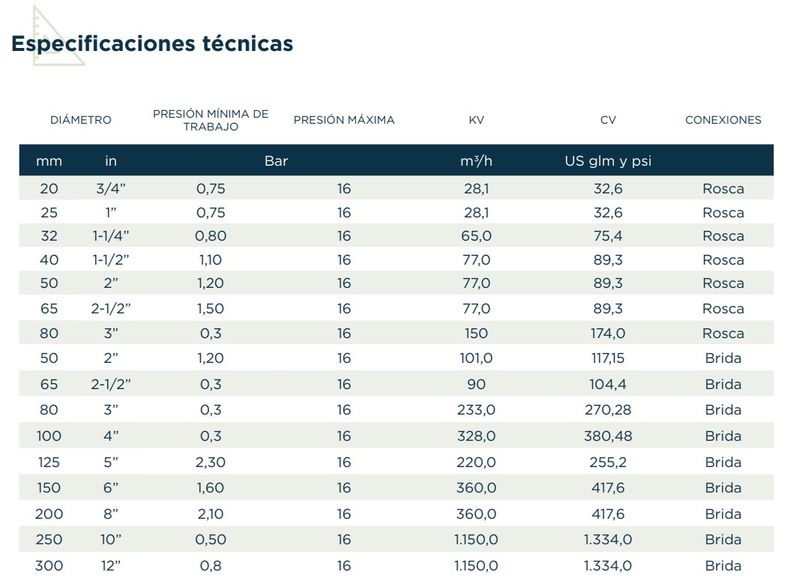Viewport: 800px width, 587px height.
Task: Select the Bar unit label
Action: 276,161
